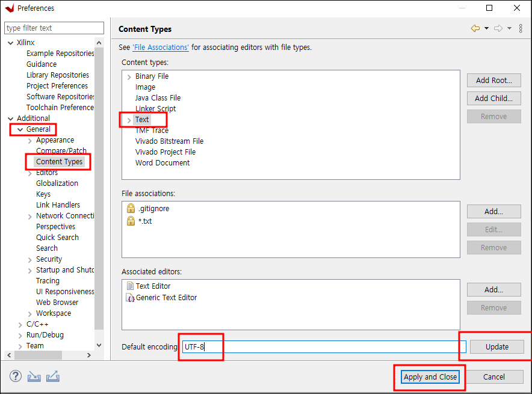
Task: Open the view menu three-dots icon
Action: pos(521,28)
